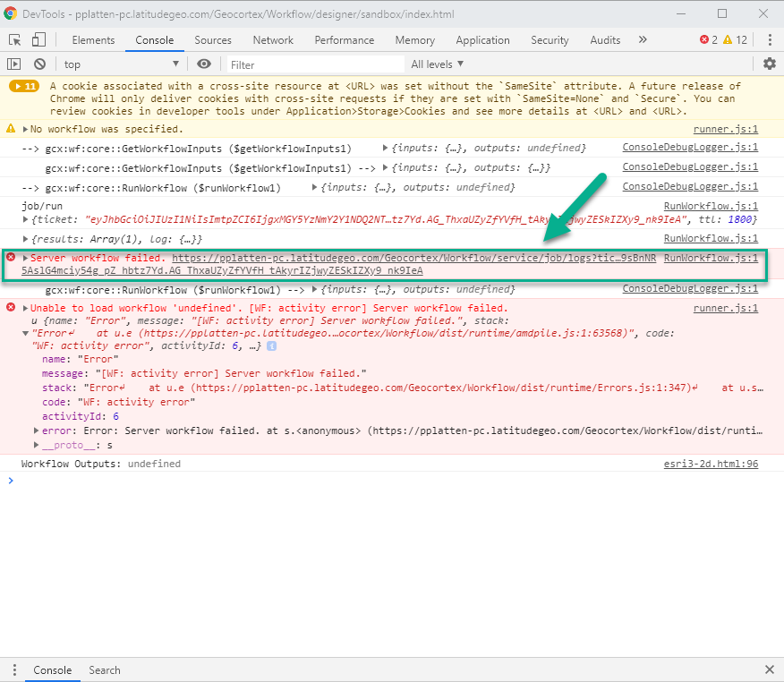Open esri3-2d.html:96 source link

[711, 464]
